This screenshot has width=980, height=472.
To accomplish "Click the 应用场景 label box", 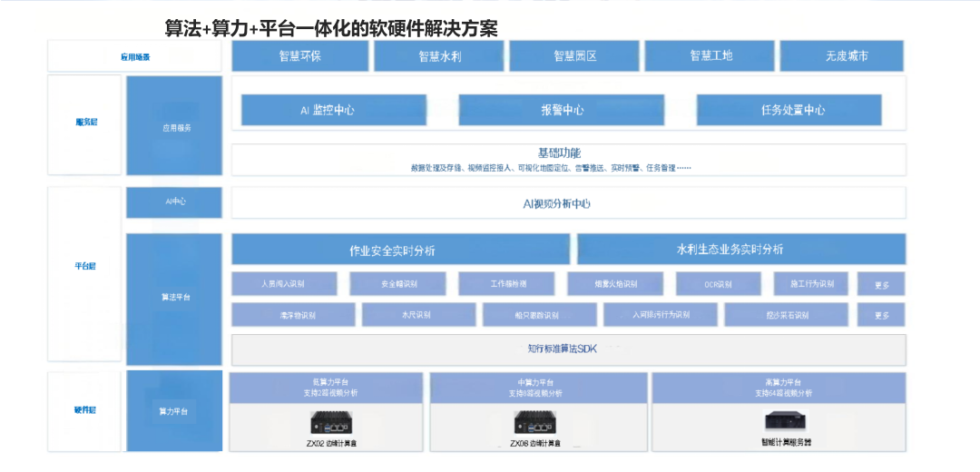I will [x=134, y=56].
